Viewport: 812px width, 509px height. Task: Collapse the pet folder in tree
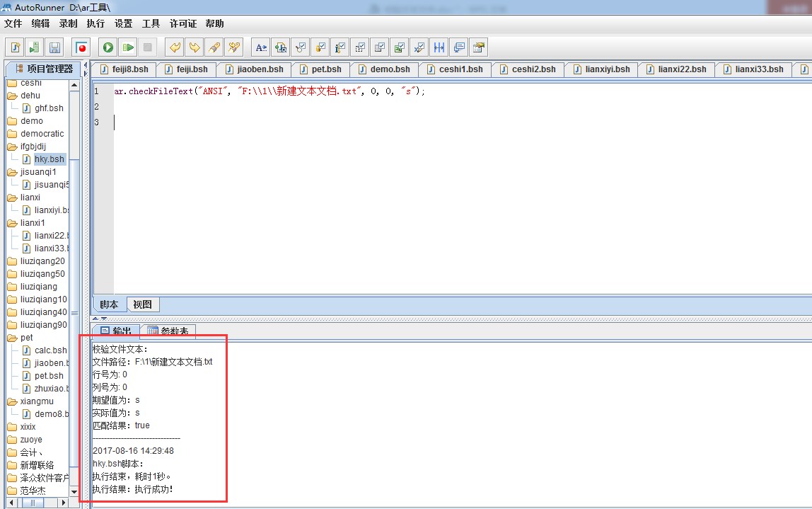click(x=12, y=338)
